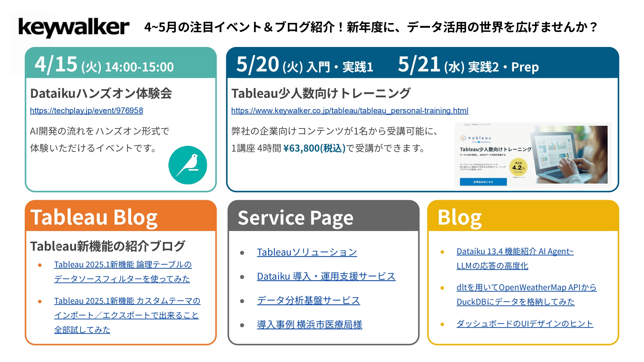Click the 4~5月の注目イベント headline text
This screenshot has width=644, height=362.
[x=370, y=27]
